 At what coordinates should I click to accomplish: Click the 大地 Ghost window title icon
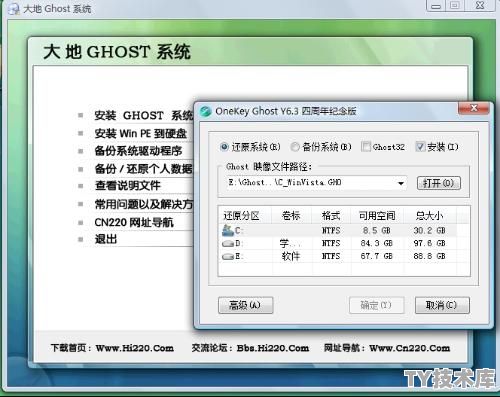pos(14,9)
